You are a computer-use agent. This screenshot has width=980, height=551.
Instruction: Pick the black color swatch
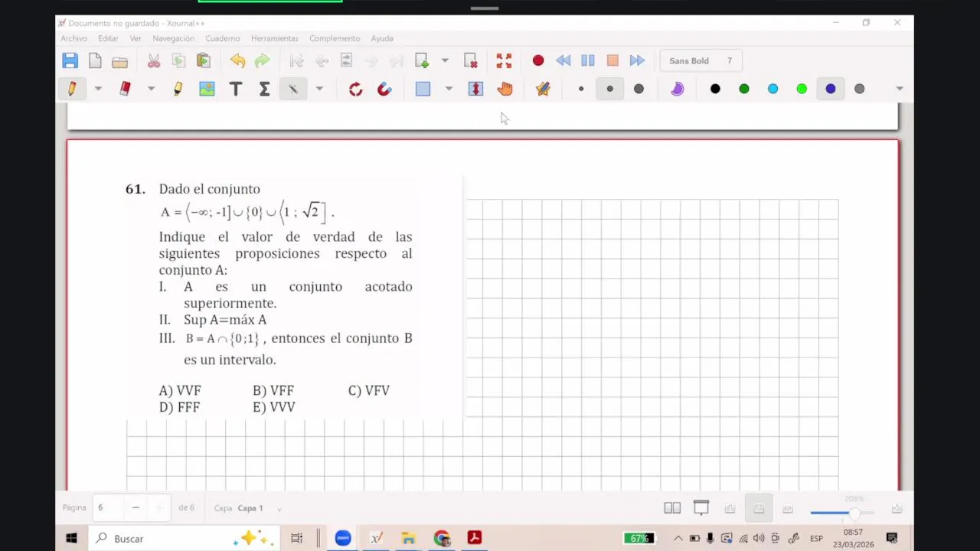click(715, 89)
